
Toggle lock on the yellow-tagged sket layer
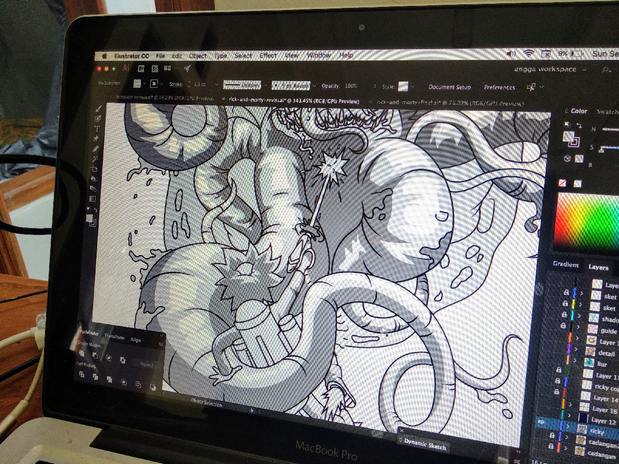click(565, 303)
